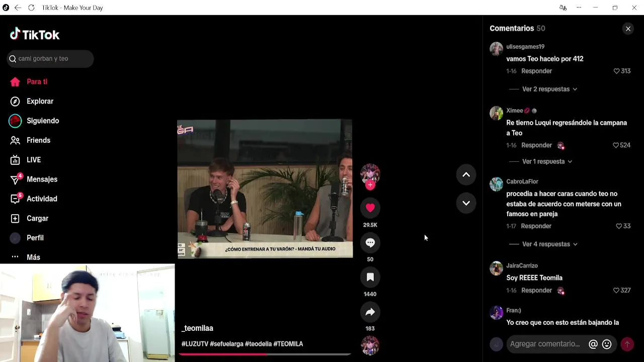Open the creator's avatar beside the video
The image size is (644, 362).
tap(370, 173)
